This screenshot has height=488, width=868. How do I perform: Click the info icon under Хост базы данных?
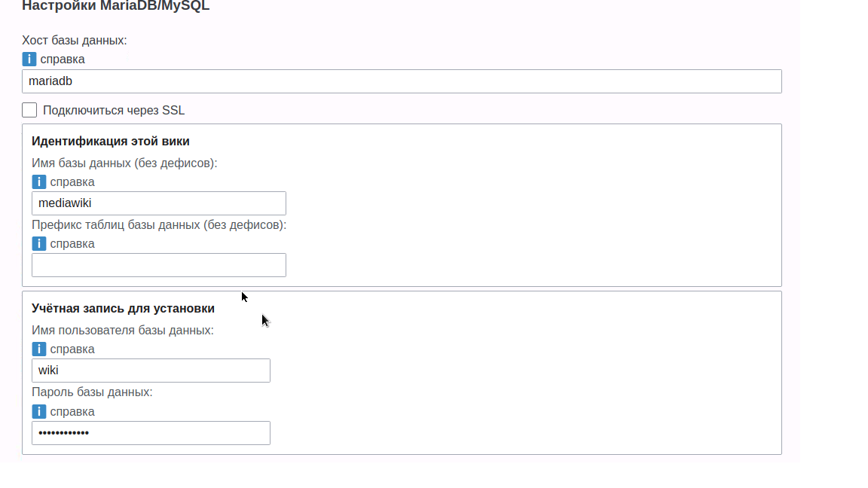[29, 59]
